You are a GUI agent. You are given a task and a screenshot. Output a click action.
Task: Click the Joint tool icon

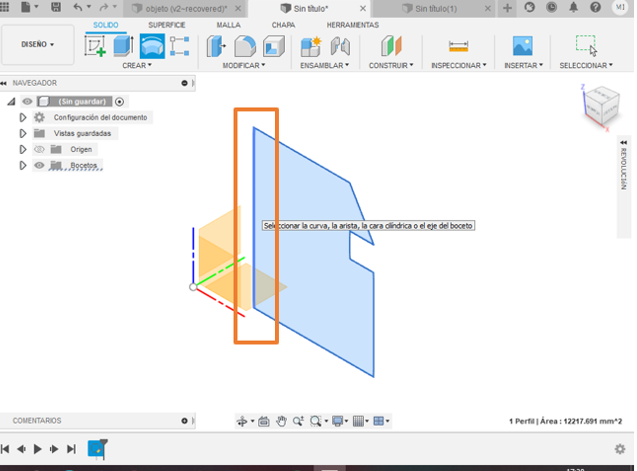340,46
